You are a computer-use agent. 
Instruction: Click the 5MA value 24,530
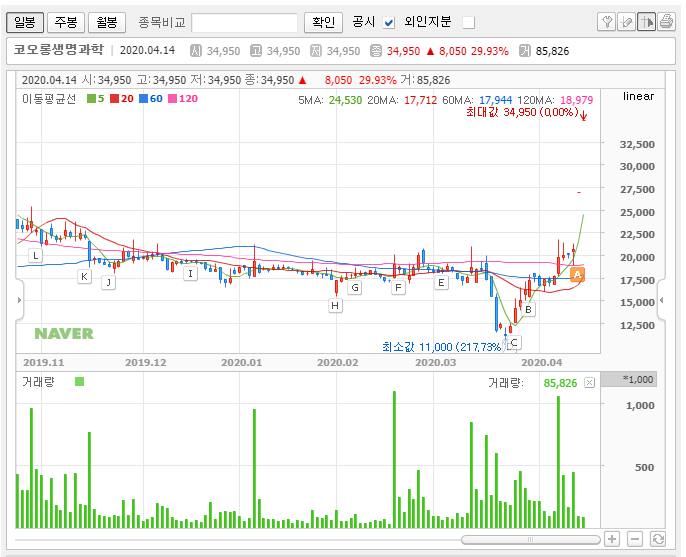[x=345, y=100]
